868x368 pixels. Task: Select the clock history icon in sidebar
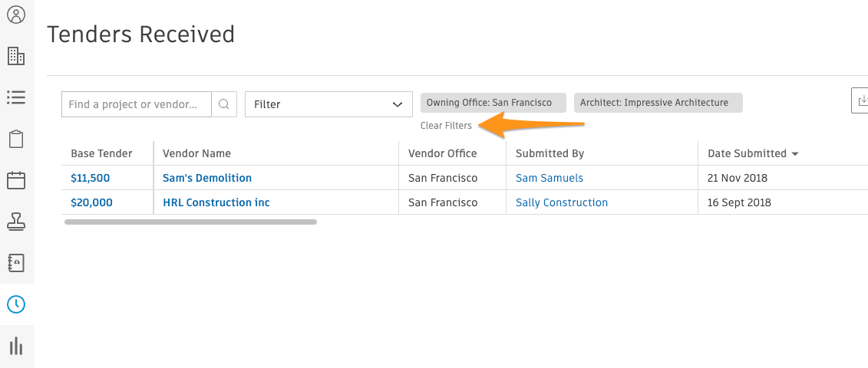17,304
